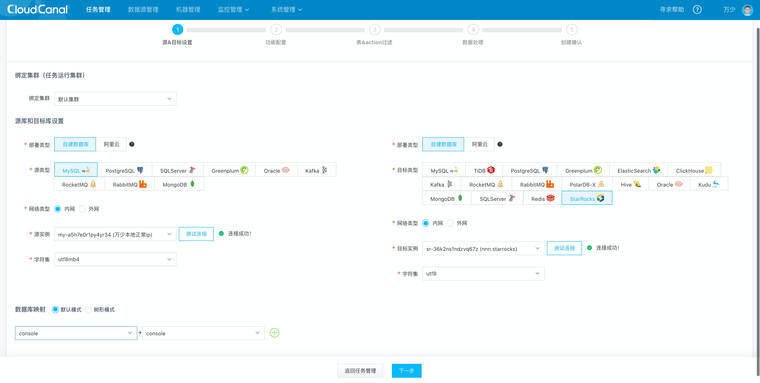Expand the 监控管理 menu
The height and width of the screenshot is (383, 760).
(234, 10)
